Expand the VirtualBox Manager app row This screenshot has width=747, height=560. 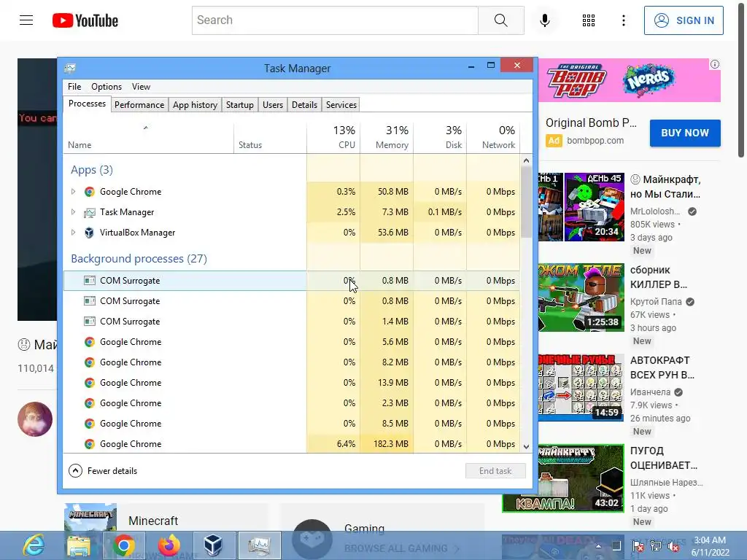point(73,233)
